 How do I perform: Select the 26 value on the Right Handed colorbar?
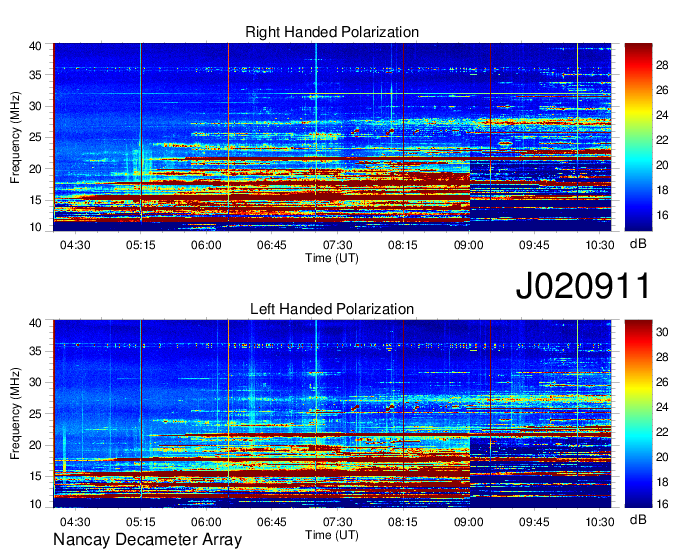(662, 90)
